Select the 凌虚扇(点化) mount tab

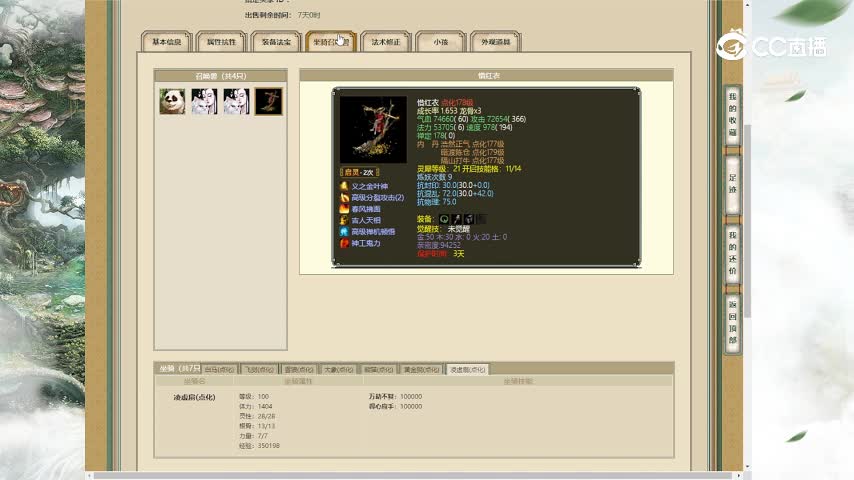[x=467, y=369]
